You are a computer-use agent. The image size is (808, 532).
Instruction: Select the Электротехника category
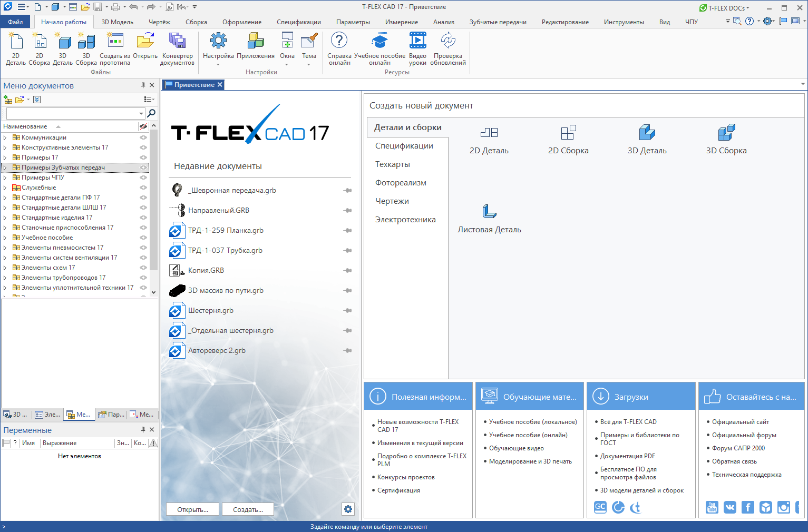[405, 220]
